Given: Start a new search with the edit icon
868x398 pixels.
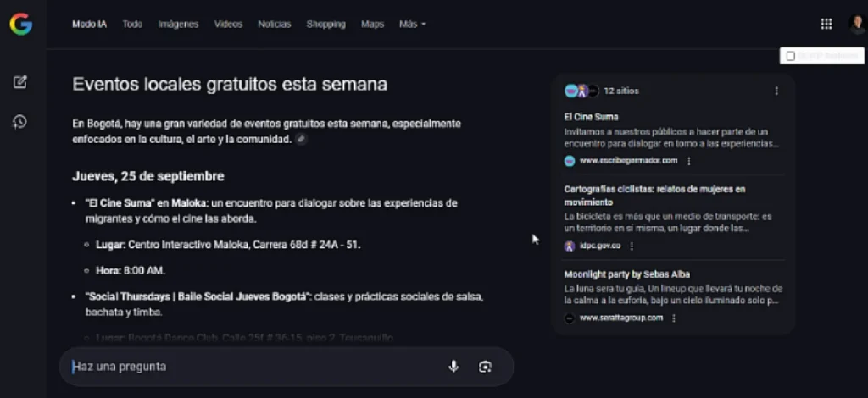Looking at the screenshot, I should 20,82.
